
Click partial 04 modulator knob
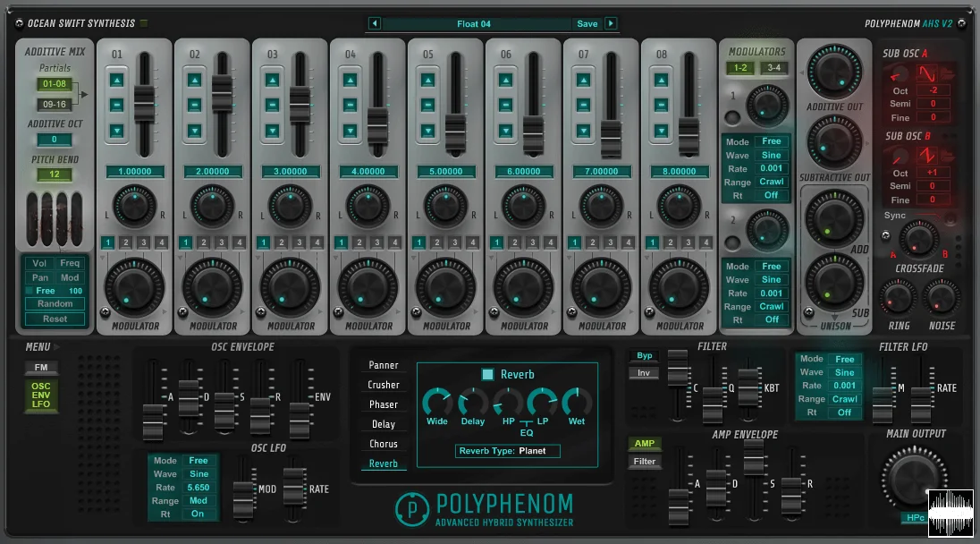[368, 288]
